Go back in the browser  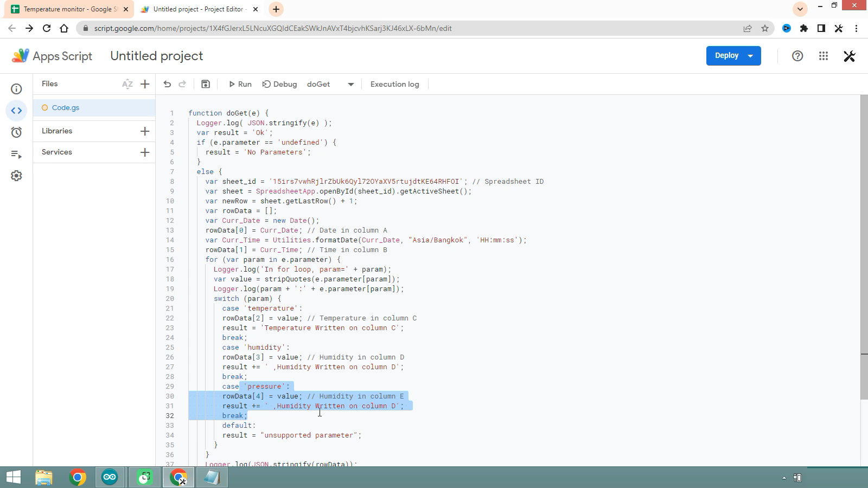pyautogui.click(x=12, y=28)
